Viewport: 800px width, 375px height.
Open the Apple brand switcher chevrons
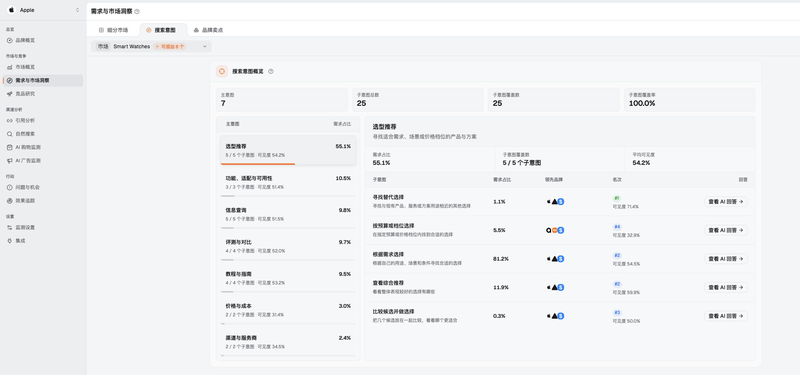(78, 10)
